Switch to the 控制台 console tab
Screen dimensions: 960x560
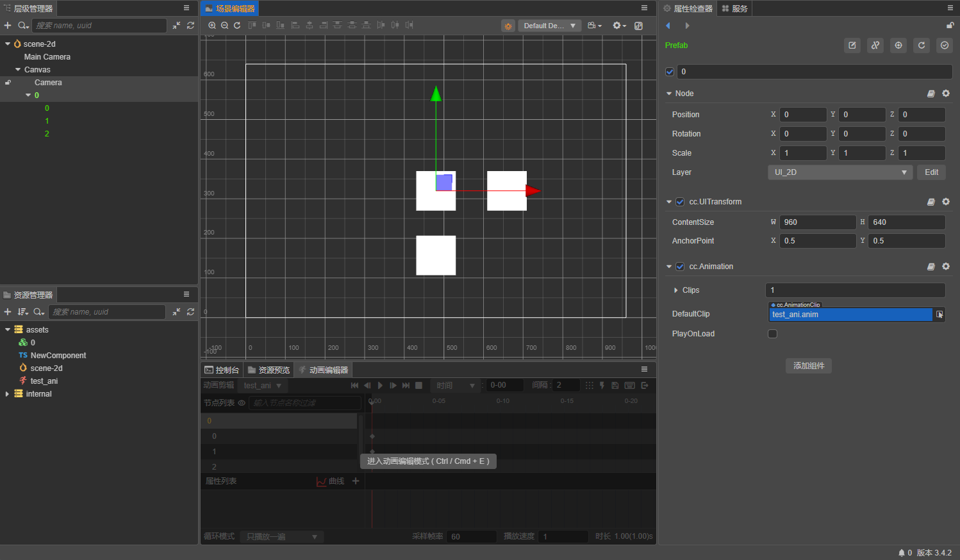pyautogui.click(x=222, y=370)
